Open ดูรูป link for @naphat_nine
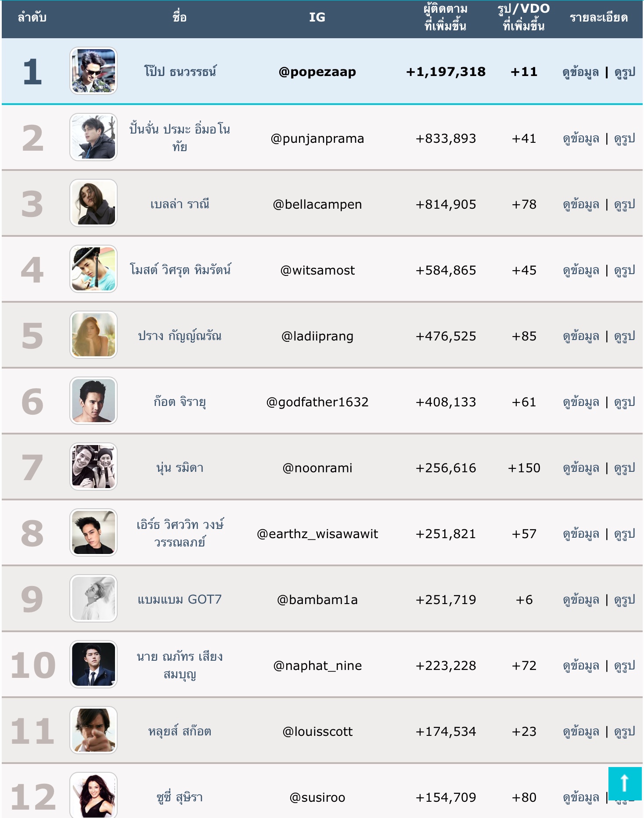This screenshot has width=644, height=818. (x=625, y=666)
